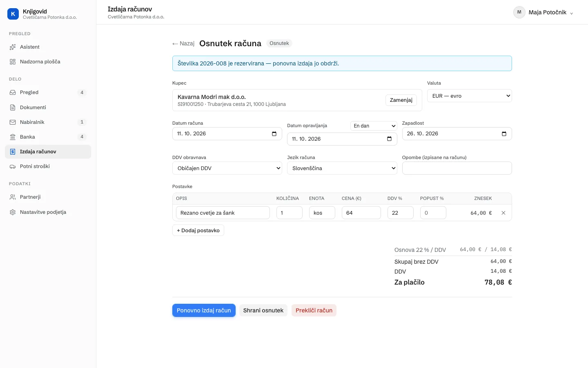Go back via Nazaj link
Viewport: 588px width, 368px height.
pyautogui.click(x=183, y=43)
